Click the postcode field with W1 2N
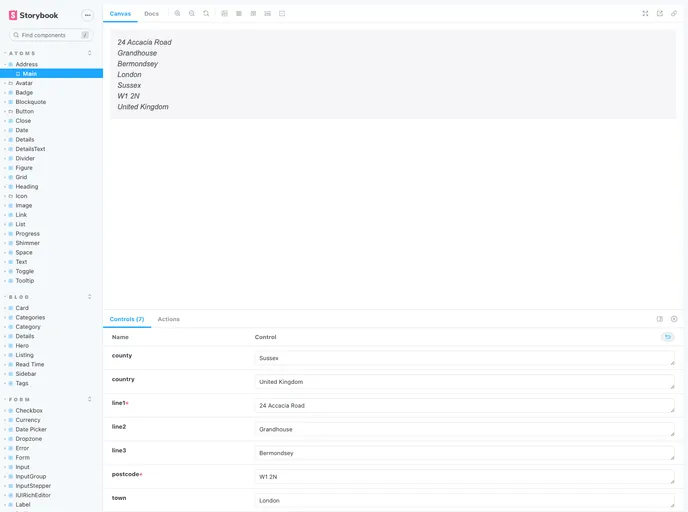 point(464,476)
